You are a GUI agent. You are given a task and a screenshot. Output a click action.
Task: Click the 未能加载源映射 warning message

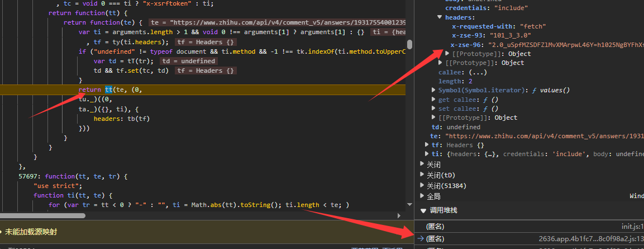click(x=31, y=232)
